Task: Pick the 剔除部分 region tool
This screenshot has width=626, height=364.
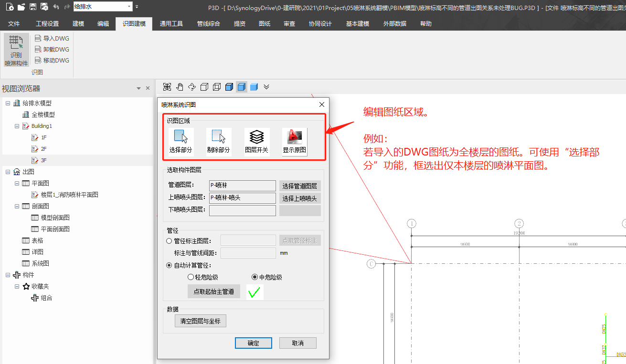Action: tap(218, 142)
